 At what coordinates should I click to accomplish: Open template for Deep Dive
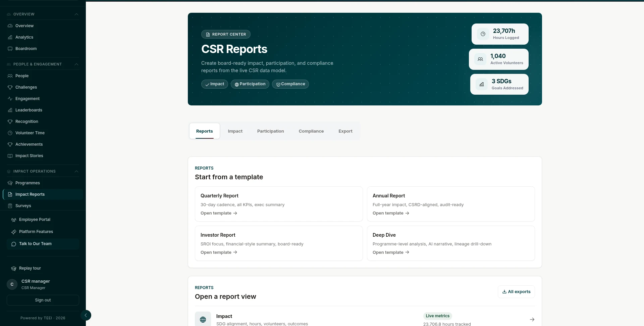point(391,252)
